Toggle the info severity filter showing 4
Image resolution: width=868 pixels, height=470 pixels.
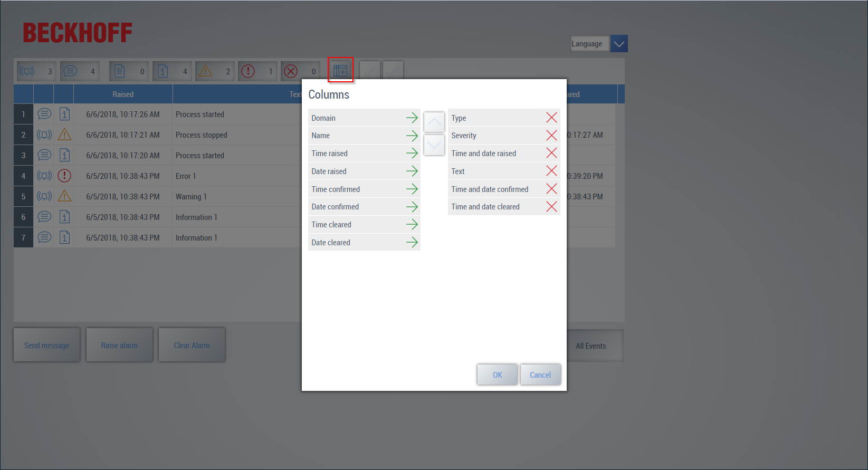coord(172,71)
